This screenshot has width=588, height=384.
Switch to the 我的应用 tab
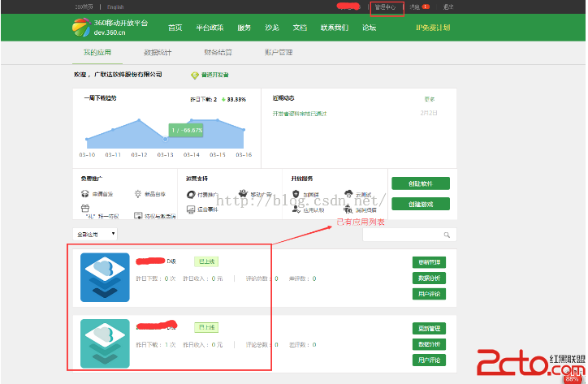click(x=97, y=53)
